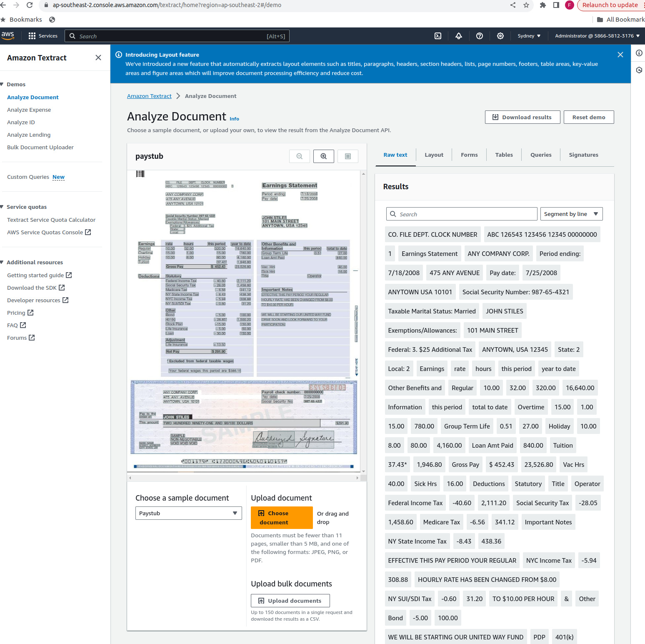This screenshot has width=645, height=644.
Task: Open the notifications bell icon
Action: coord(459,36)
